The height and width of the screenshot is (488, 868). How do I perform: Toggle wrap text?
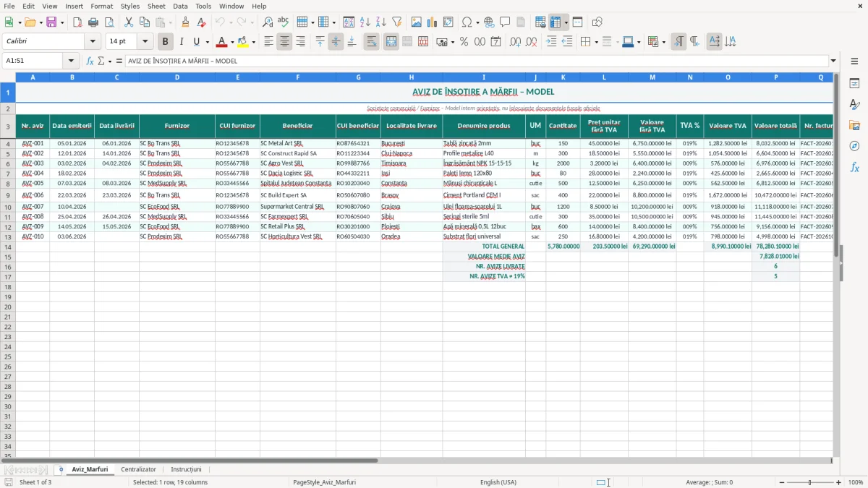[x=372, y=42]
